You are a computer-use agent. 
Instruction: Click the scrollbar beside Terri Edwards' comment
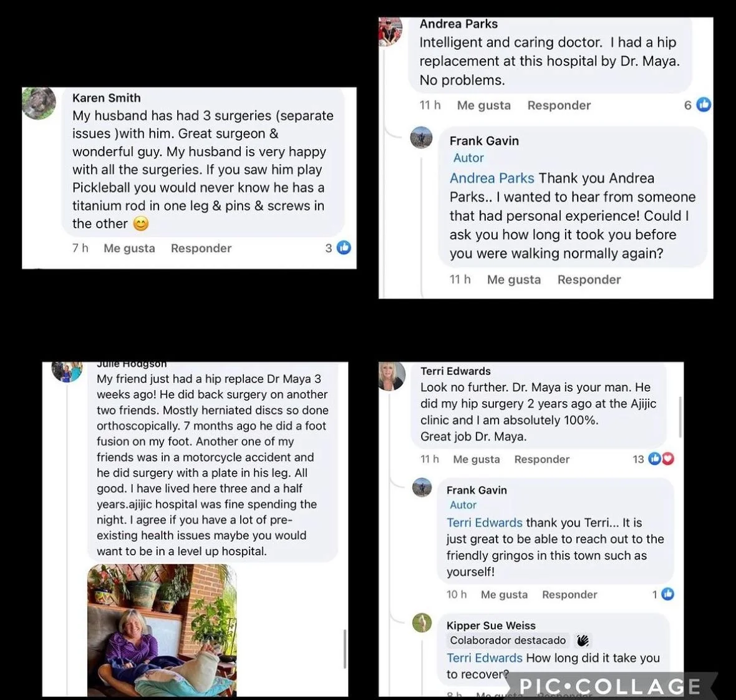pos(680,417)
